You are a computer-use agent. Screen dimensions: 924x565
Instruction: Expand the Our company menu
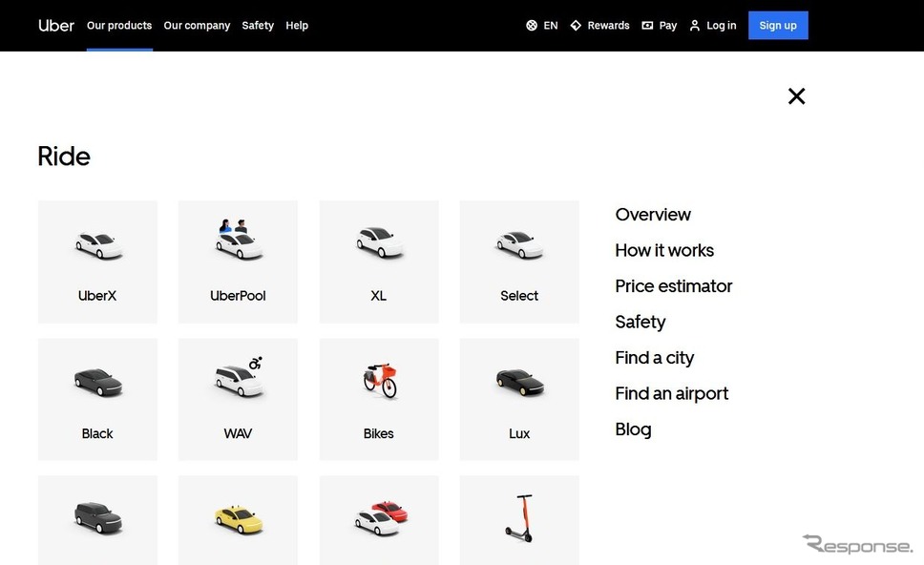coord(197,26)
